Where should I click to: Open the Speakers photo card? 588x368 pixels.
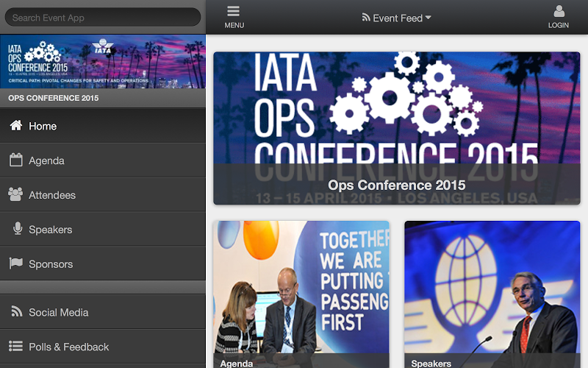coord(492,294)
